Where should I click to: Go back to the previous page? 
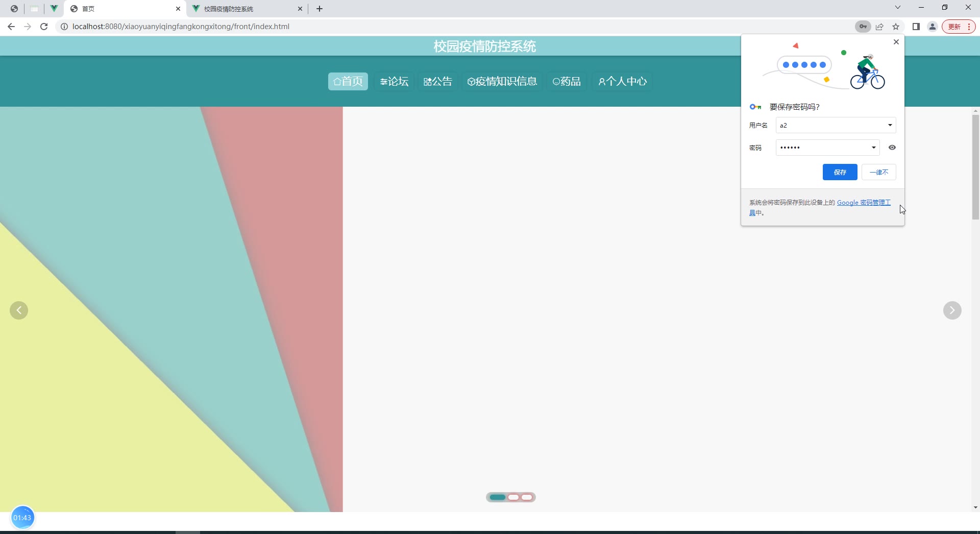tap(11, 27)
